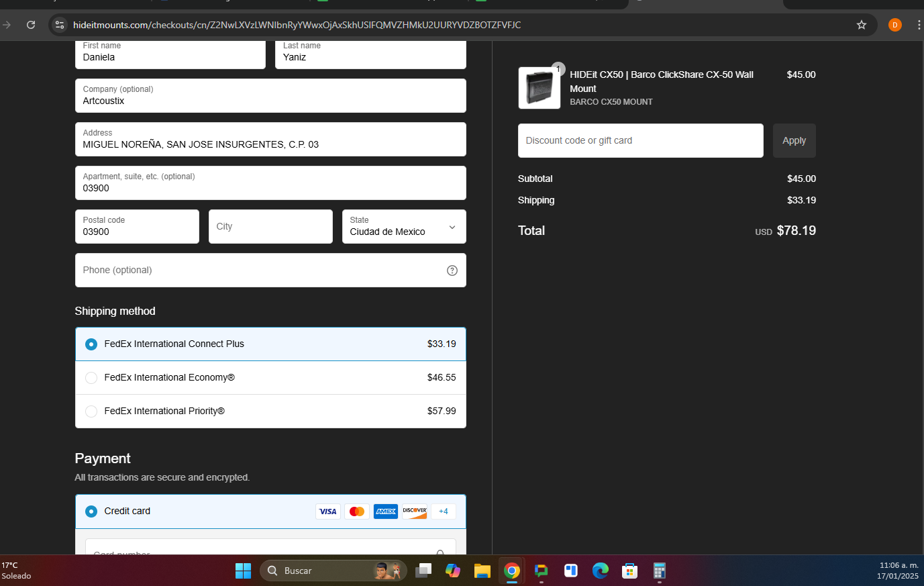Bookmark this page with the star icon
The height and width of the screenshot is (586, 924).
[x=862, y=25]
